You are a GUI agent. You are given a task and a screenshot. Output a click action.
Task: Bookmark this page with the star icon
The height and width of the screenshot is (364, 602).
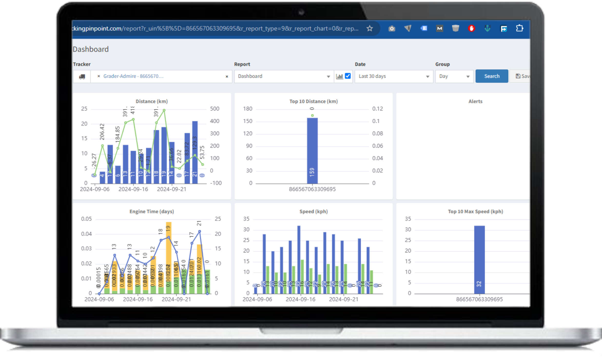[370, 28]
